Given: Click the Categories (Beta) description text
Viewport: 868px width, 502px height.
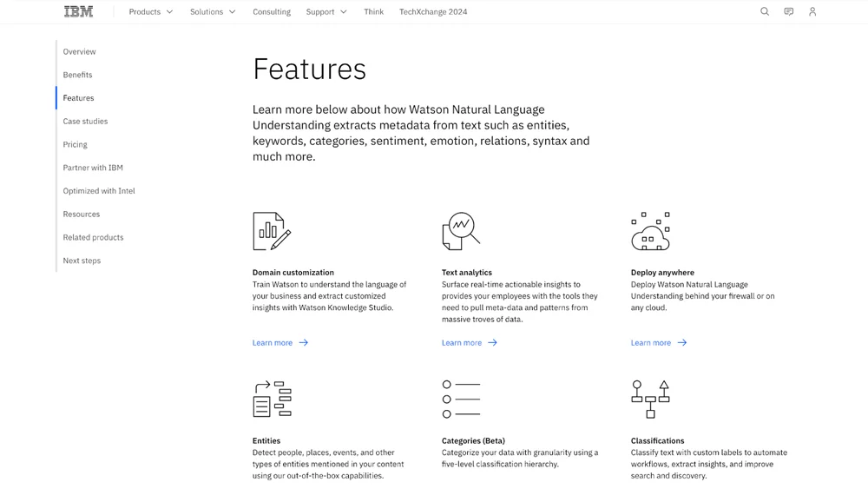Looking at the screenshot, I should [x=520, y=459].
